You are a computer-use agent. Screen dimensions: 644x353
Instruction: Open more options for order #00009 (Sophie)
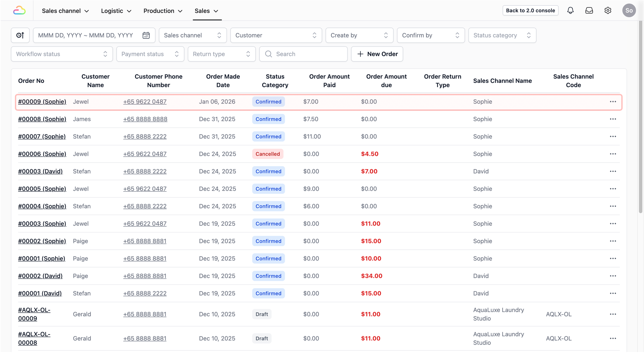[613, 102]
